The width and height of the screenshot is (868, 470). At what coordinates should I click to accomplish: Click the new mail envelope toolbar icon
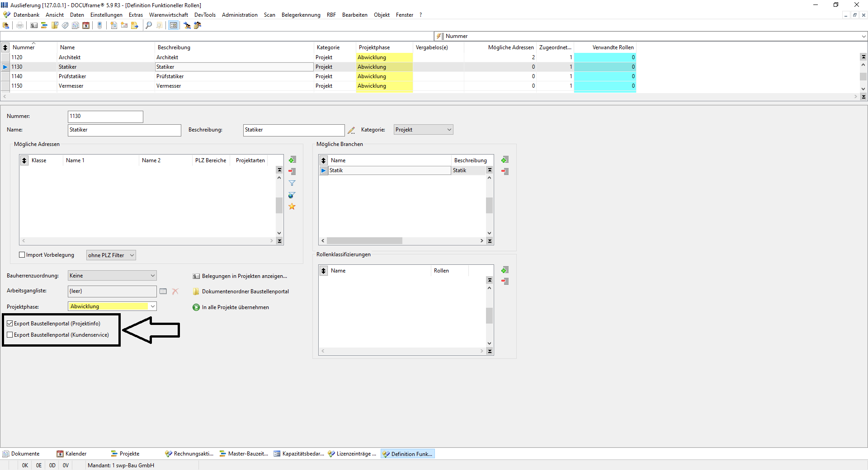[x=124, y=25]
